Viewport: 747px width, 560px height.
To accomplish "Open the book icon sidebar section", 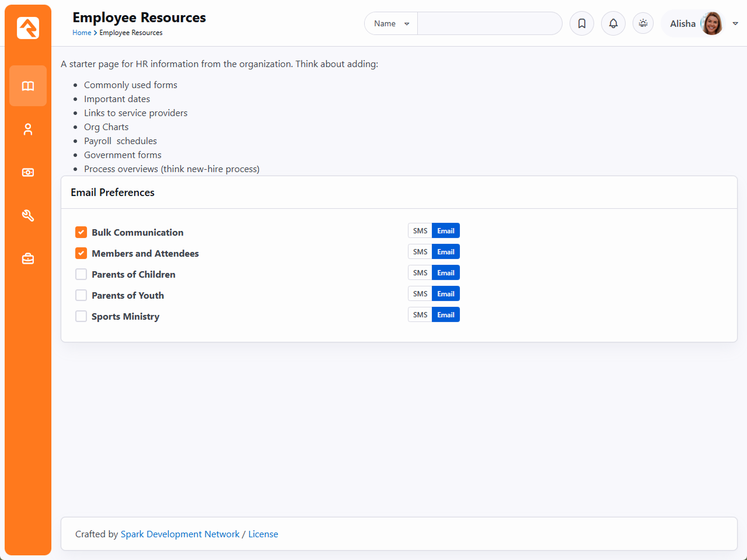I will coord(28,86).
